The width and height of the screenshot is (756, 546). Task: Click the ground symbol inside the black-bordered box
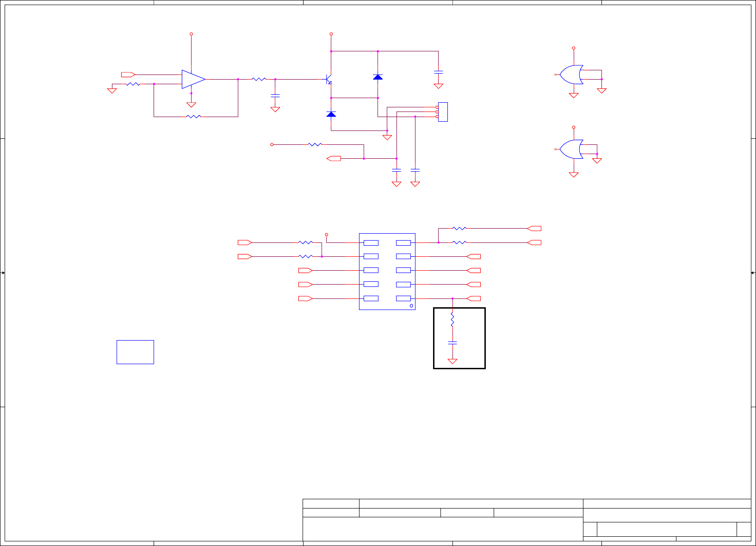[452, 361]
